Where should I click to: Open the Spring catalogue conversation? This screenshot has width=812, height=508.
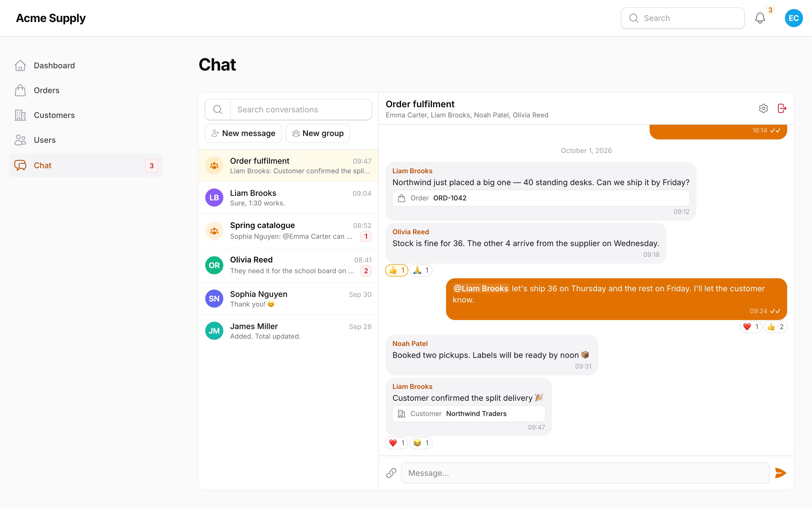[x=288, y=231]
